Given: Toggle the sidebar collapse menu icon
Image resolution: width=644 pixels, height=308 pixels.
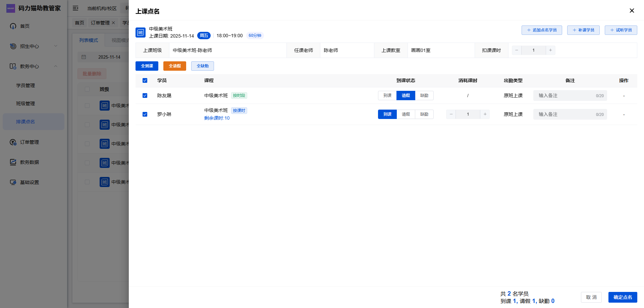Looking at the screenshot, I should click(x=75, y=8).
